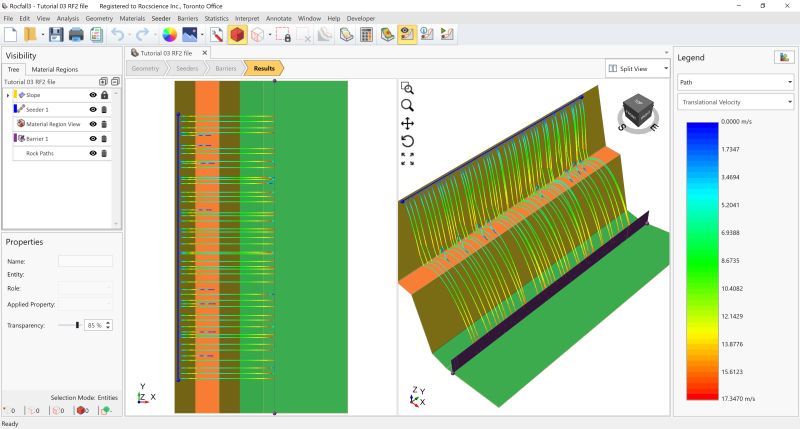Open dropdown arrow next to wireframe cube
The width and height of the screenshot is (800, 429).
point(269,35)
